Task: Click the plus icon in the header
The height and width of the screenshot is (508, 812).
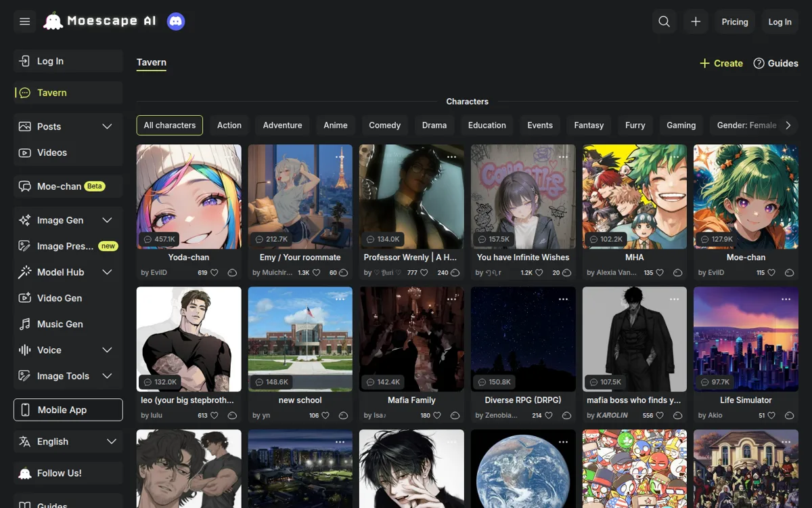Action: coord(696,22)
